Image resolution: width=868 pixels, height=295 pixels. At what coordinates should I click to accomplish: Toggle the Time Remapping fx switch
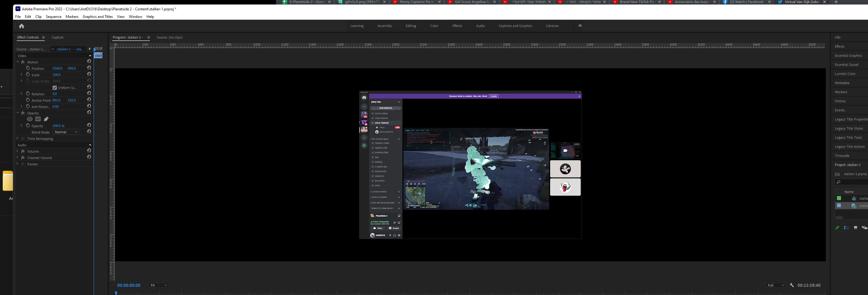23,139
